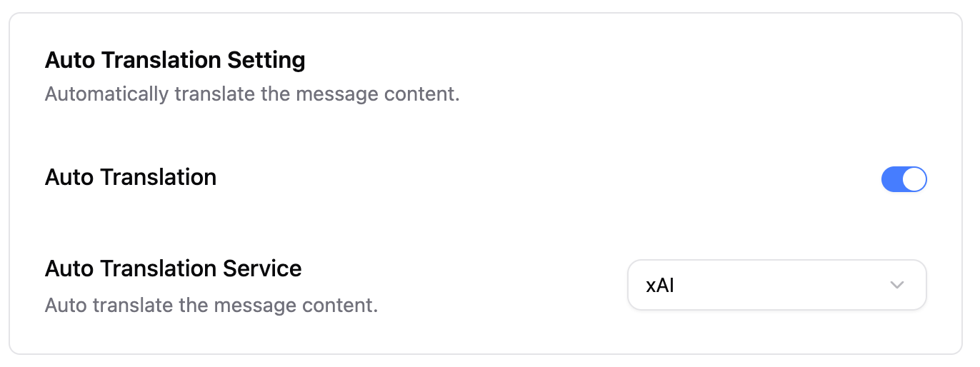980x367 pixels.
Task: Click the white knob of the toggle
Action: pos(914,180)
